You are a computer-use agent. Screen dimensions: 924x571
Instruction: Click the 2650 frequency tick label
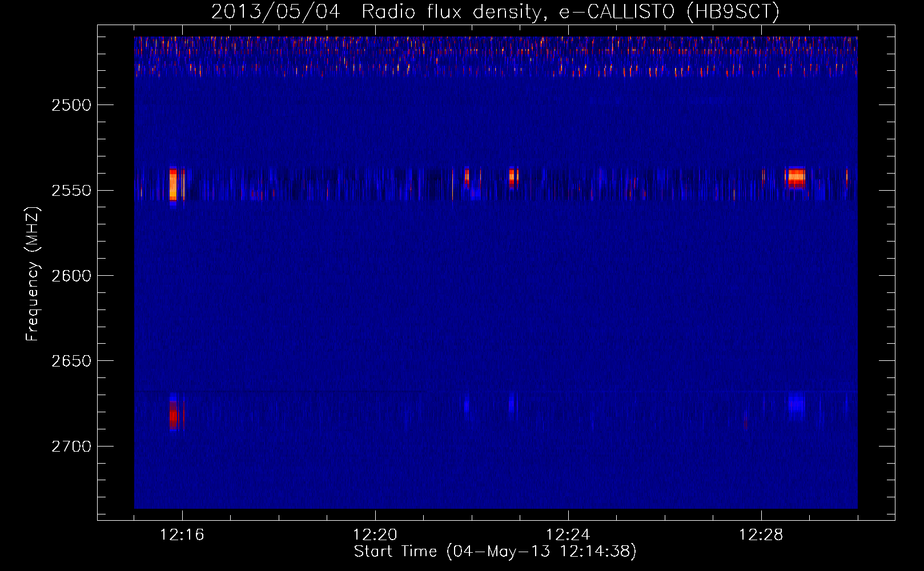coord(71,361)
